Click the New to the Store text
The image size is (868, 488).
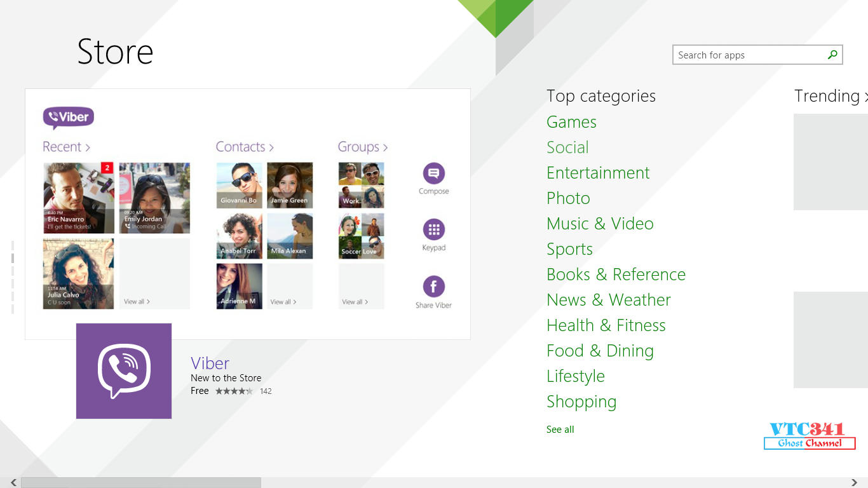(226, 378)
